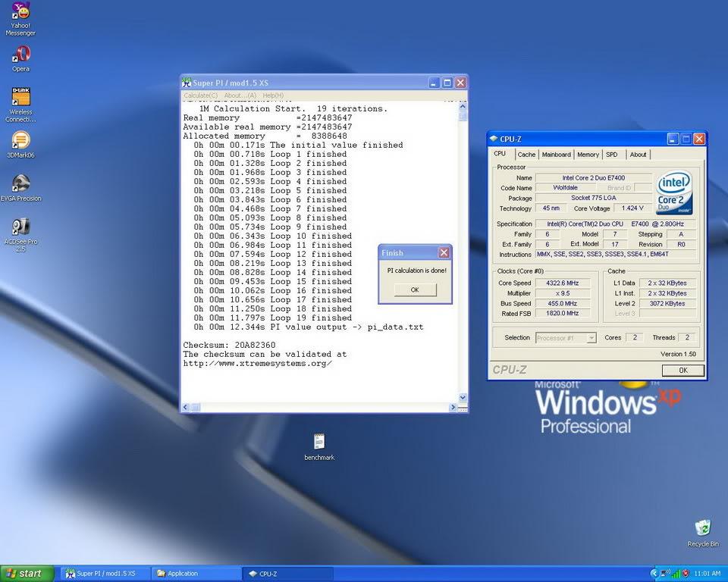
Task: Open Calculate(C) menu in Super PI
Action: click(x=200, y=95)
